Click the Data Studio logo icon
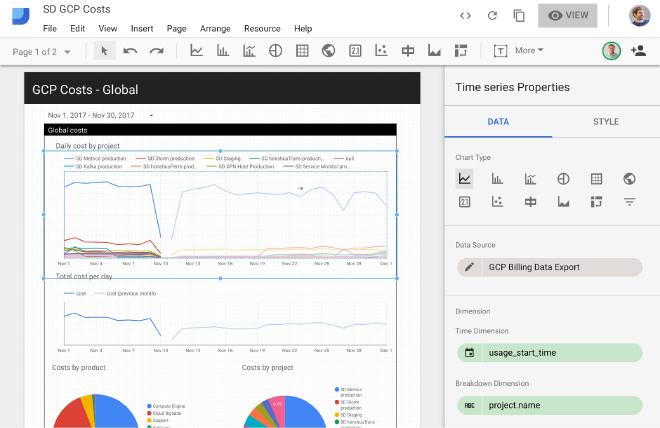 click(x=21, y=16)
